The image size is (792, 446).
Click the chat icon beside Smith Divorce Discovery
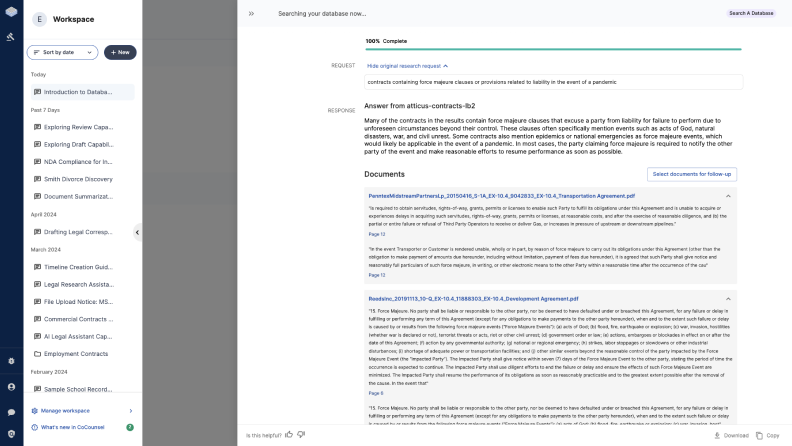(x=37, y=179)
